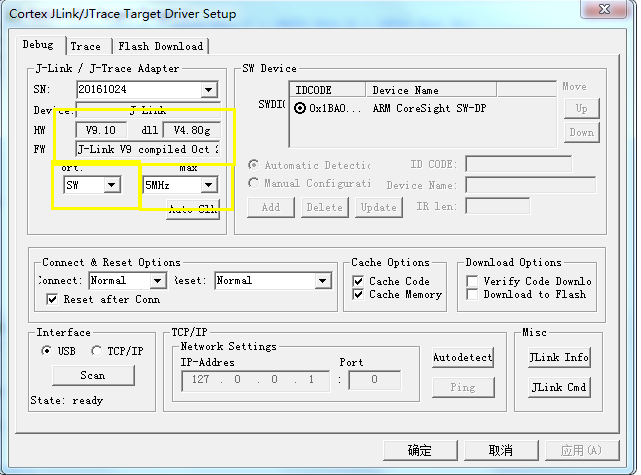This screenshot has width=641, height=475.
Task: Click the FW J-Link V9 compiled field
Action: tap(148, 149)
